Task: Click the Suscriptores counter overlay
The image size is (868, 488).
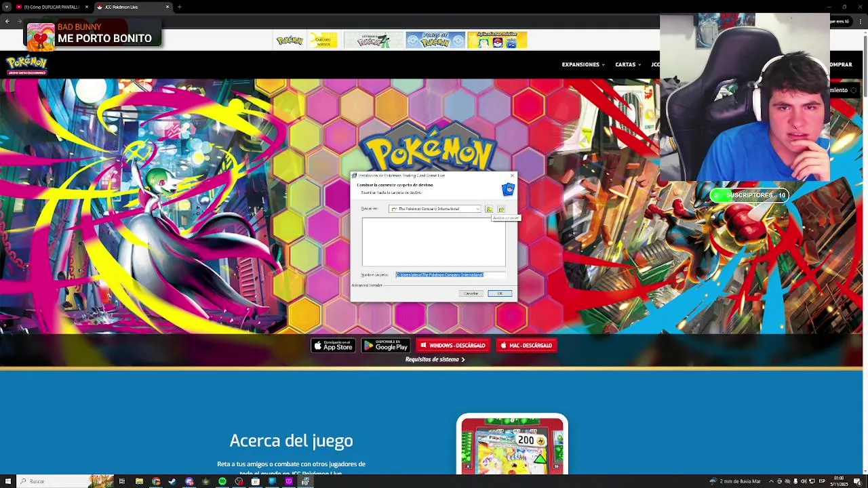Action: click(x=749, y=195)
